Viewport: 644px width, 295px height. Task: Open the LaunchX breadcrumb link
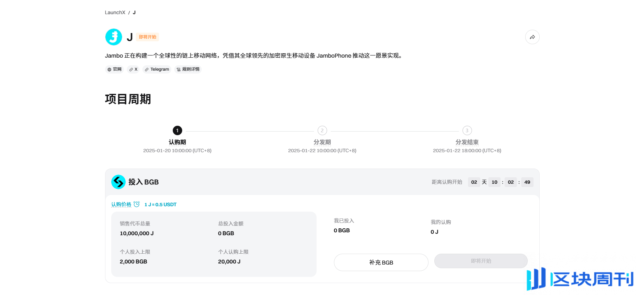coord(115,12)
